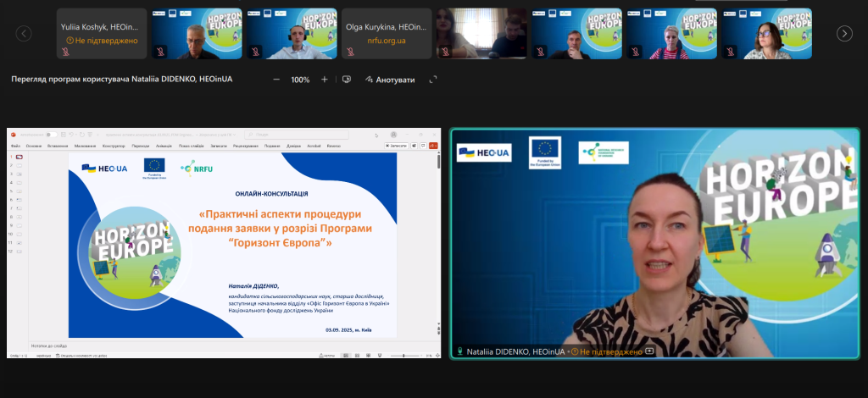Open the PowerPoint Пошук search box
This screenshot has width=868, height=398.
pyautogui.click(x=297, y=135)
